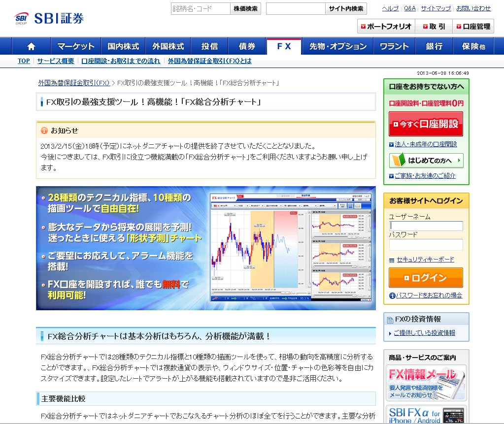Viewport: 504px width, 424px height.
Task: Go to the home icon tab
Action: pos(31,46)
